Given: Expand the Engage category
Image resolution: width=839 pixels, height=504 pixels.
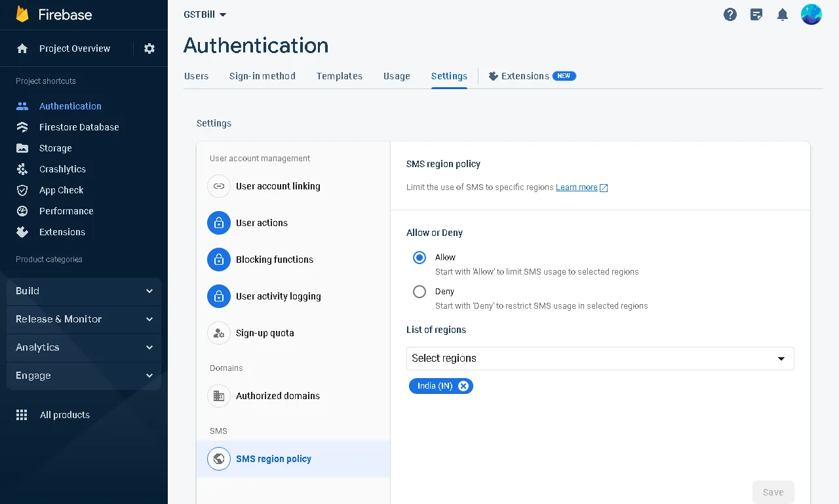Looking at the screenshot, I should click(x=84, y=376).
